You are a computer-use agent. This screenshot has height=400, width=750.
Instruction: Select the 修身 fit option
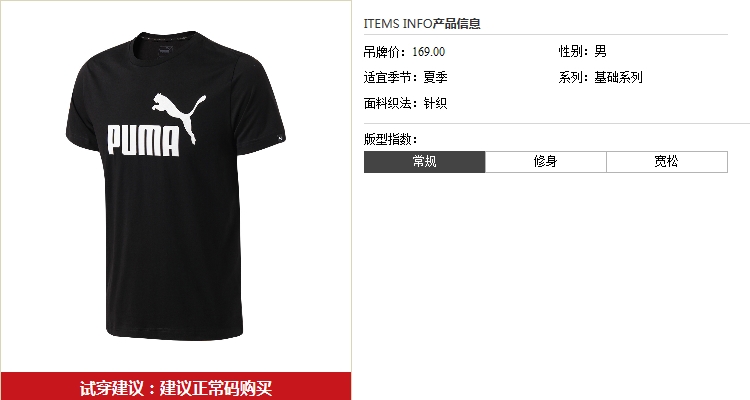[546, 162]
